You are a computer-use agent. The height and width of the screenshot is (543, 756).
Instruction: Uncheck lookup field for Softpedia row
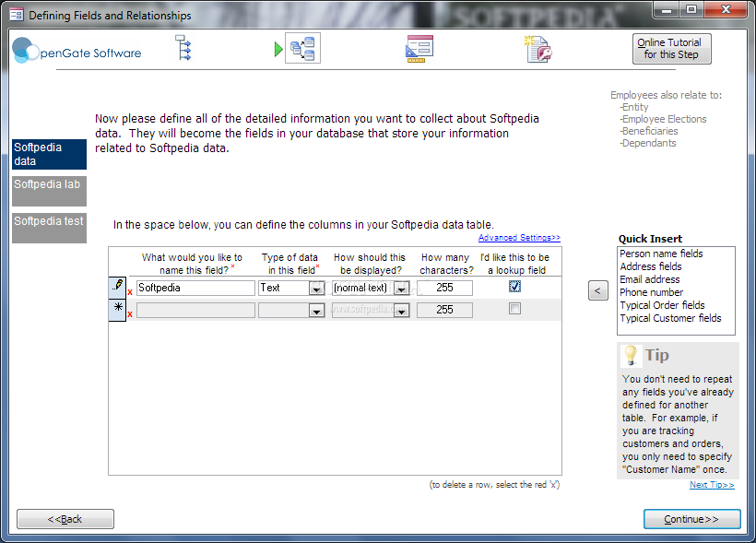click(x=515, y=287)
